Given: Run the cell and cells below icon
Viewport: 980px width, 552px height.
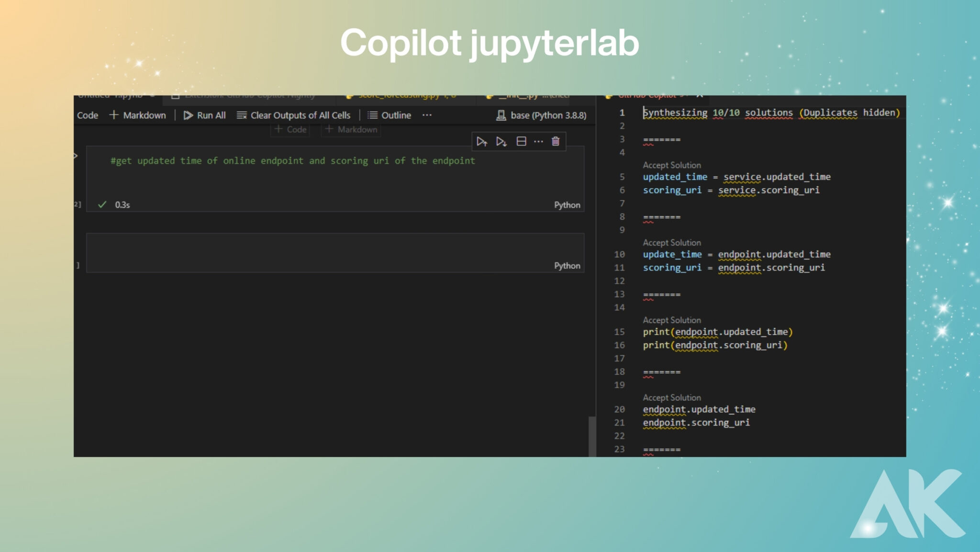Looking at the screenshot, I should 501,141.
